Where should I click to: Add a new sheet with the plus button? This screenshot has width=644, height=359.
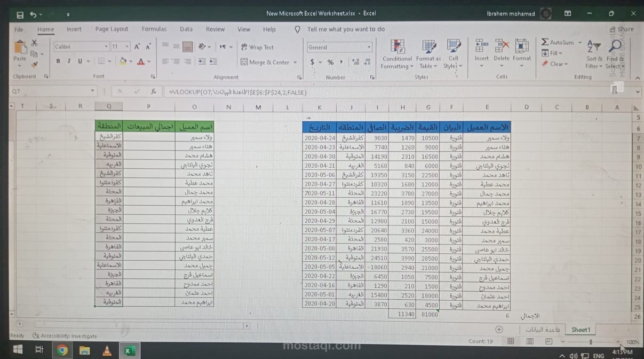pos(499,330)
